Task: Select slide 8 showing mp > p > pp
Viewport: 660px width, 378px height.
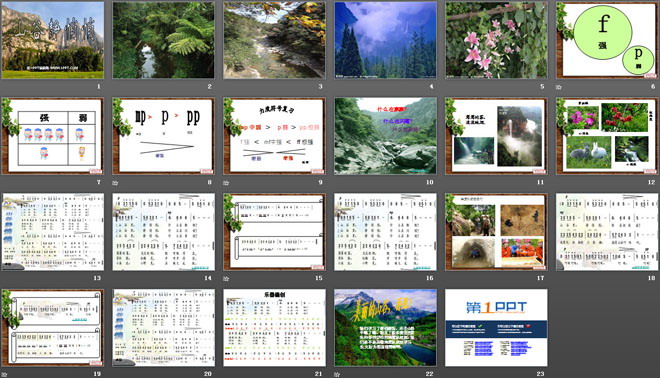Action: pyautogui.click(x=163, y=136)
